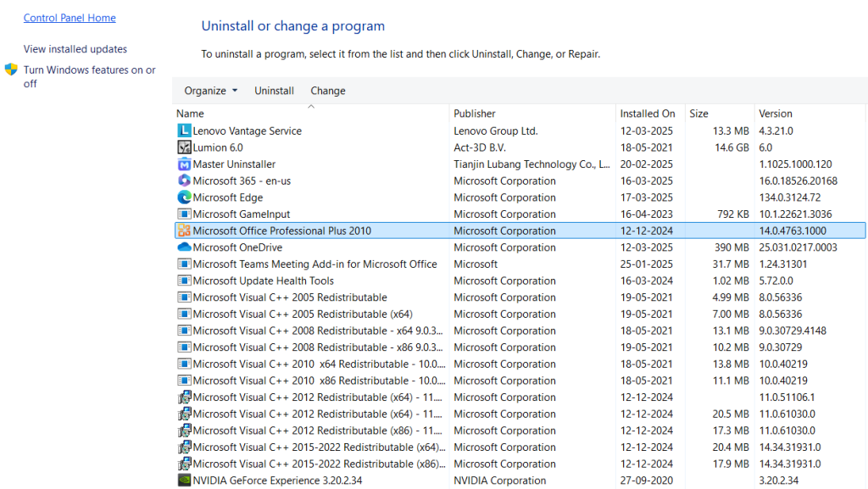Viewport: 868px width, 489px height.
Task: Click the Visual C++ 2012 (x86) icon
Action: pos(184,430)
